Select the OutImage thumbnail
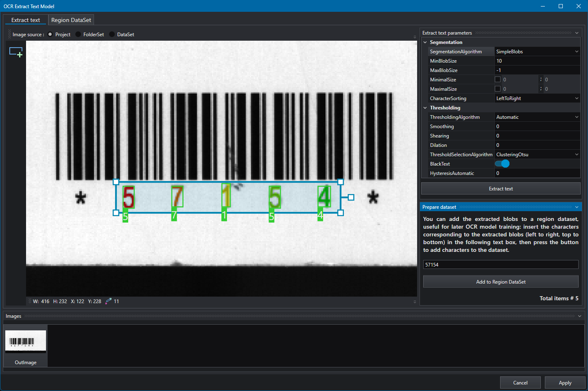 tap(26, 346)
